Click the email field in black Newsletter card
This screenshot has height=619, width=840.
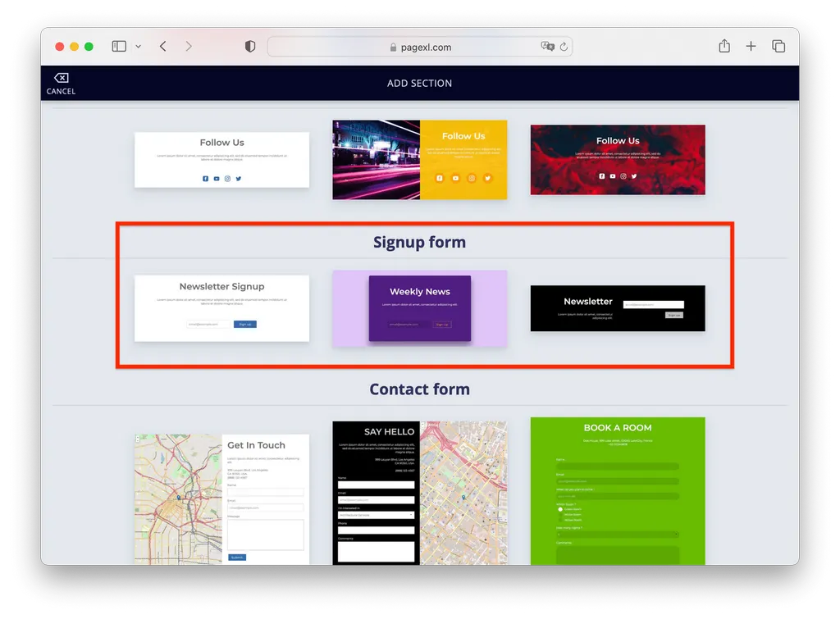pos(654,305)
